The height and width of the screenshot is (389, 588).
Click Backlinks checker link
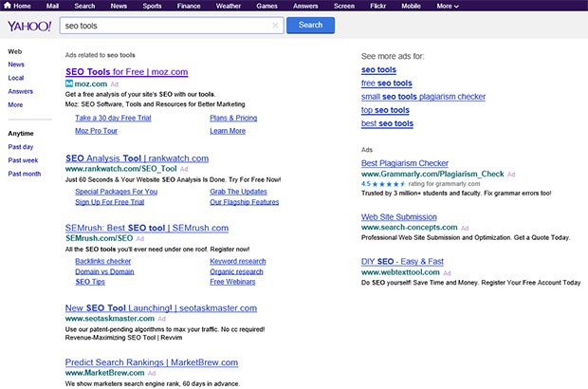pos(102,261)
